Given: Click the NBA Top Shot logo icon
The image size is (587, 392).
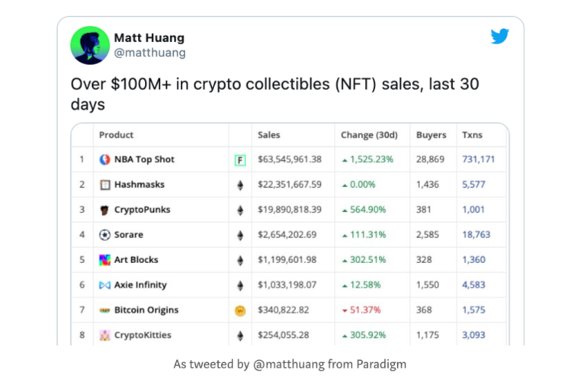Looking at the screenshot, I should (x=104, y=159).
